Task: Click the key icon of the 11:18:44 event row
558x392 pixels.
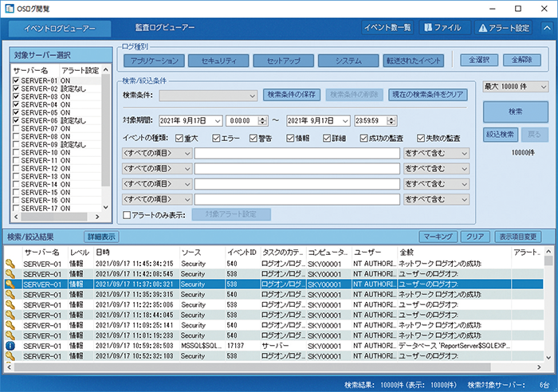Action: point(10,316)
